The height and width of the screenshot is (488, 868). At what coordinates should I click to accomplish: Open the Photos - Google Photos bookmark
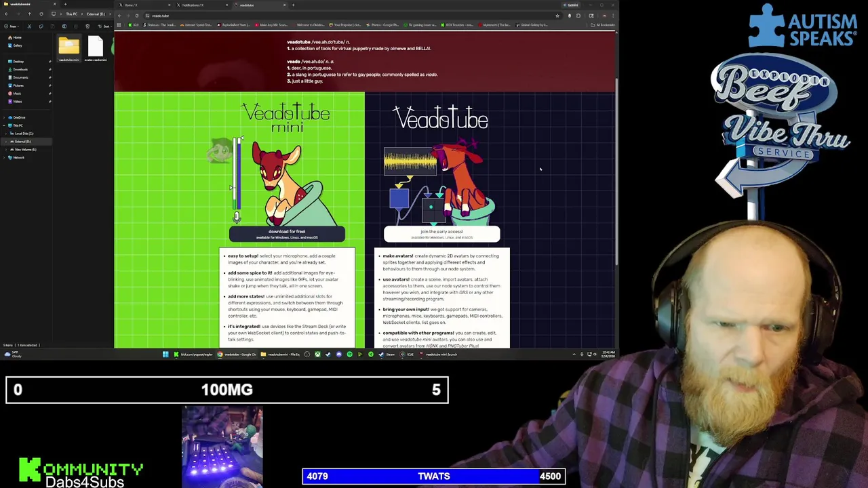tap(382, 25)
